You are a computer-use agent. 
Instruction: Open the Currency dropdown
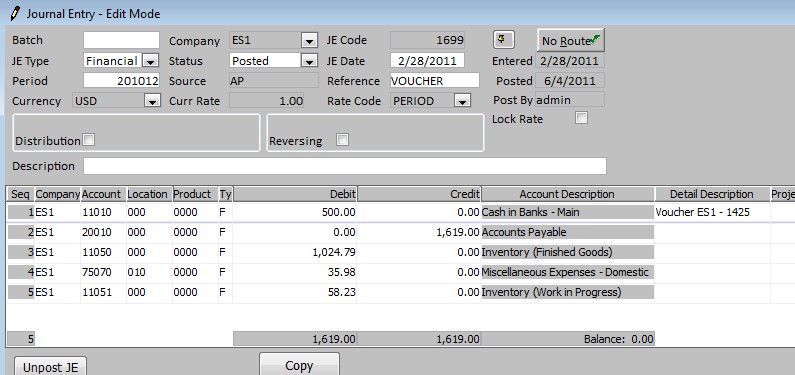(x=152, y=101)
